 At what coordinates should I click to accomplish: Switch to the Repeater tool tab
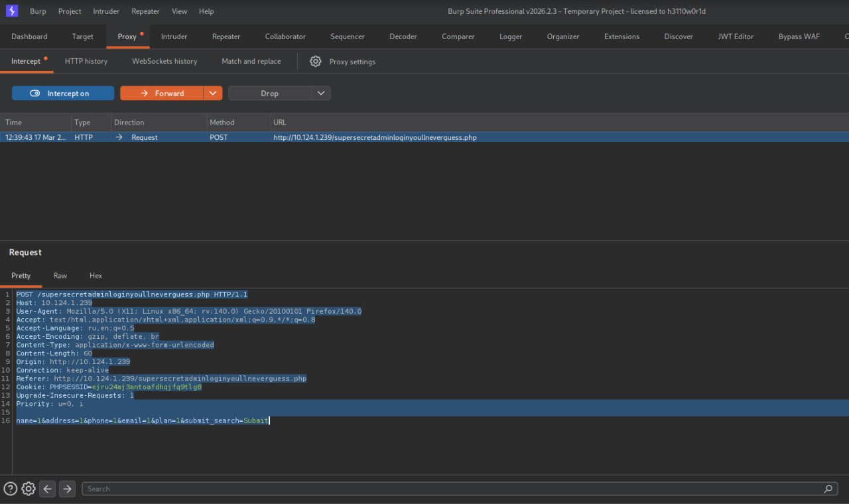[226, 36]
